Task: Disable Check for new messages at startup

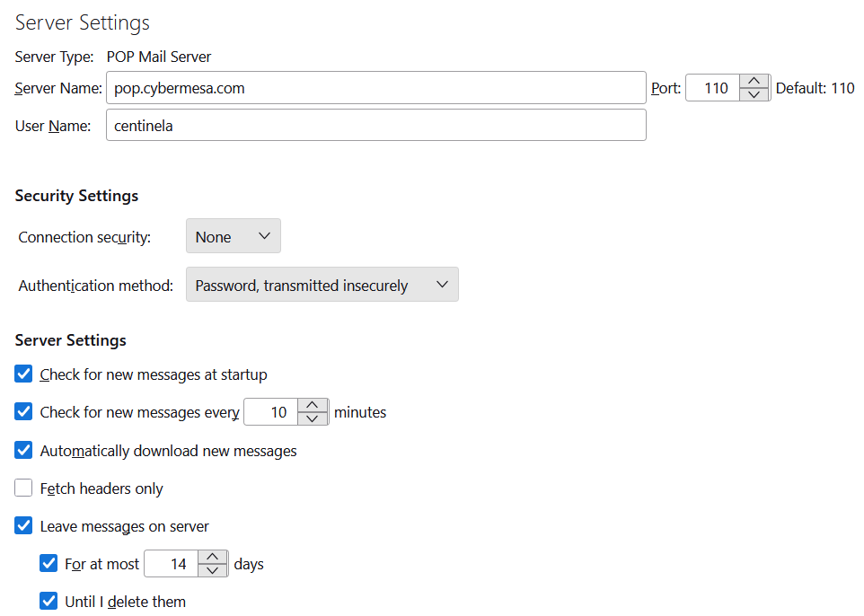Action: click(x=24, y=374)
